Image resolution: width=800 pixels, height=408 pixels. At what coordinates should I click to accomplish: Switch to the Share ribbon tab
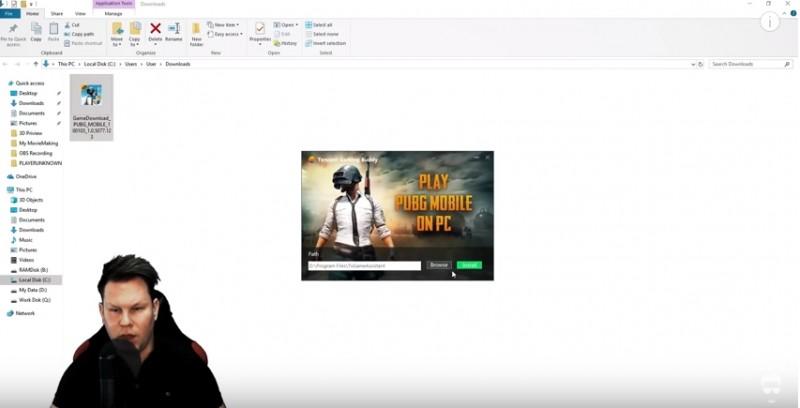57,14
